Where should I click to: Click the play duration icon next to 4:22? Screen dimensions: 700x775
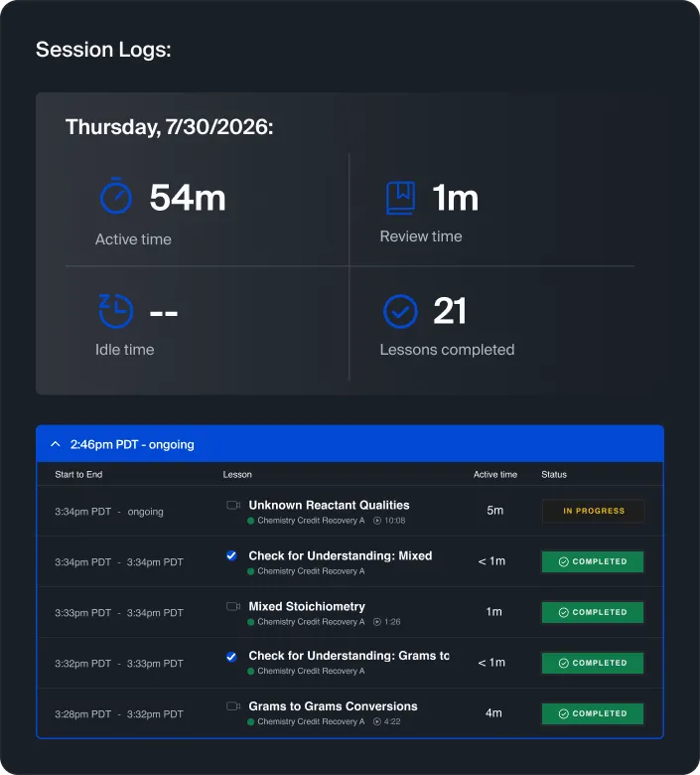[377, 721]
